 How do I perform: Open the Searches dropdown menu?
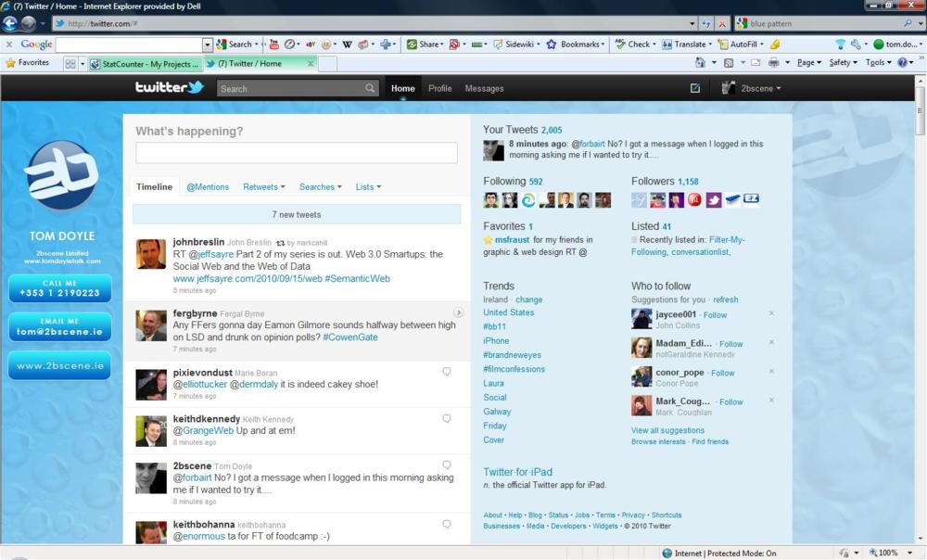pos(320,187)
